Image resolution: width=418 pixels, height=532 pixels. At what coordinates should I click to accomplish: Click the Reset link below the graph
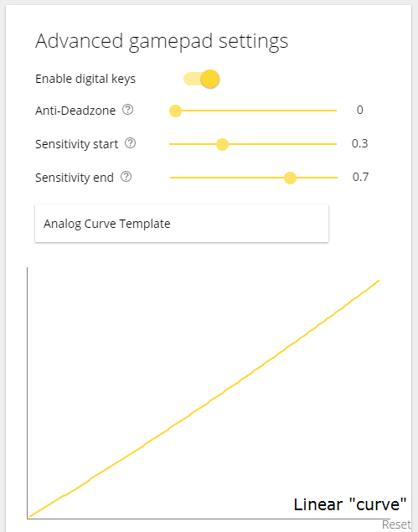tap(396, 524)
